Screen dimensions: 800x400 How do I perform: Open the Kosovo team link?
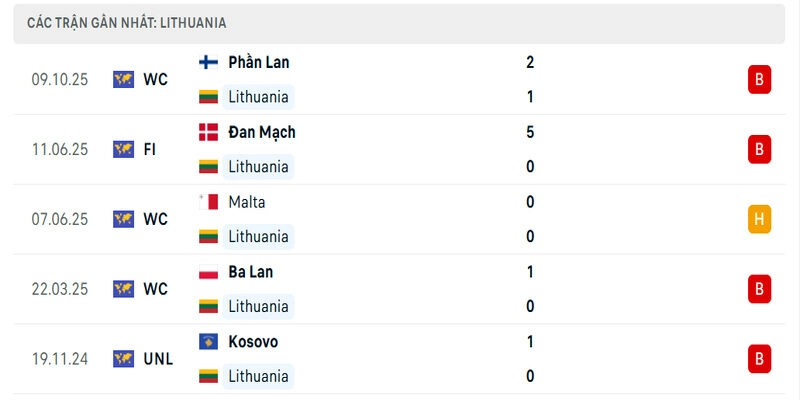tap(253, 342)
